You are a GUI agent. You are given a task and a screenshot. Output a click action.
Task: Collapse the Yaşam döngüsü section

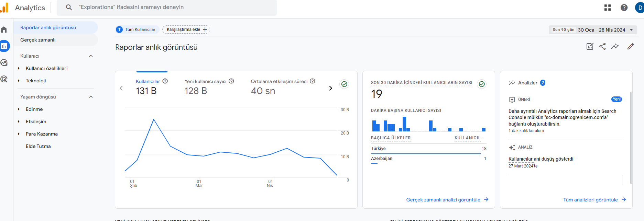click(x=91, y=97)
